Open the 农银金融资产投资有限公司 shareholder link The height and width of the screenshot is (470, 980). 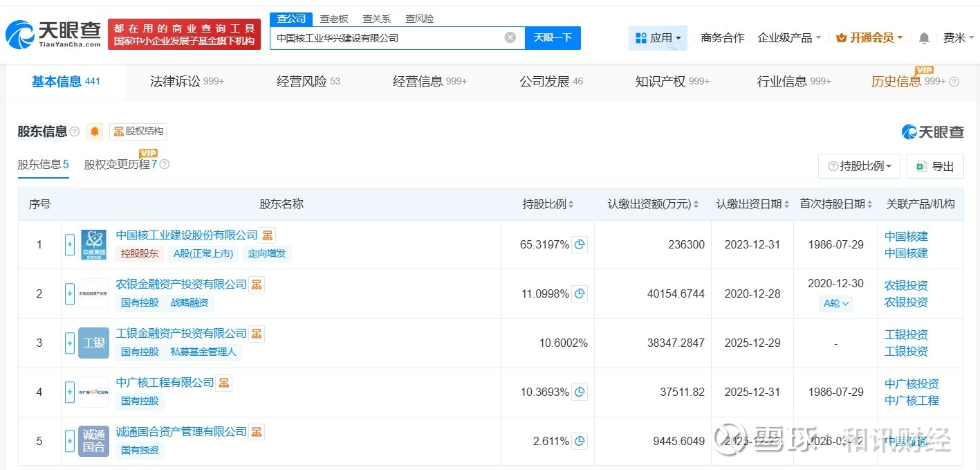(181, 284)
